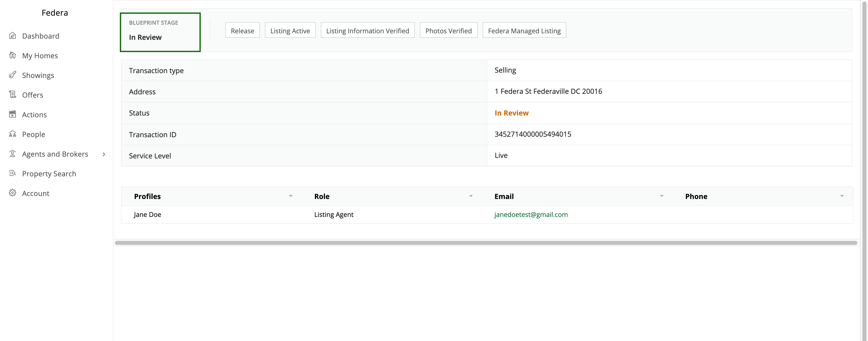Click the horizontal scrollbar below the table
The width and height of the screenshot is (868, 341).
[486, 243]
